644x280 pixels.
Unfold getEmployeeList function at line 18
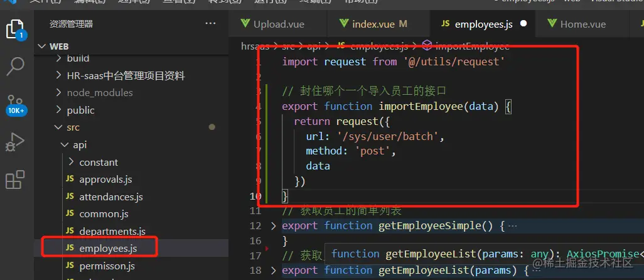click(x=274, y=271)
